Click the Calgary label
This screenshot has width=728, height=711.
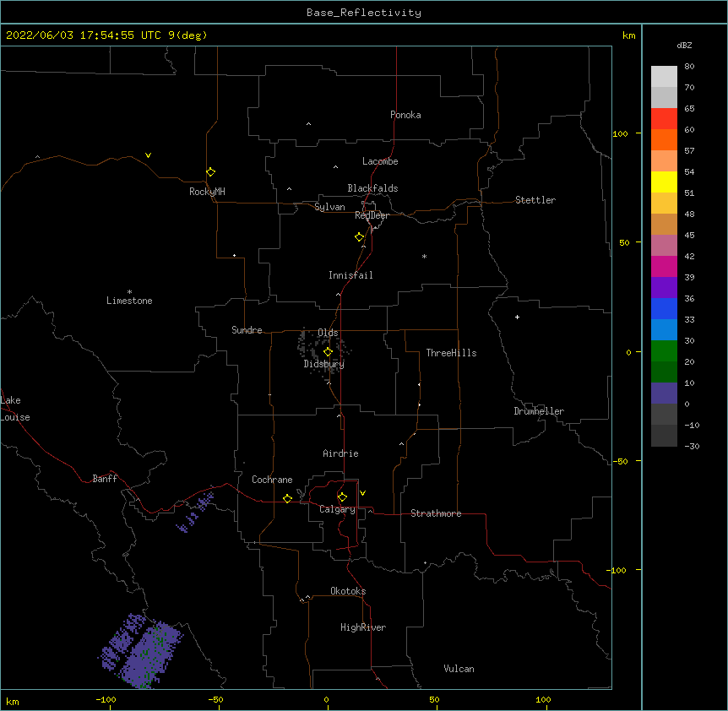tap(338, 509)
